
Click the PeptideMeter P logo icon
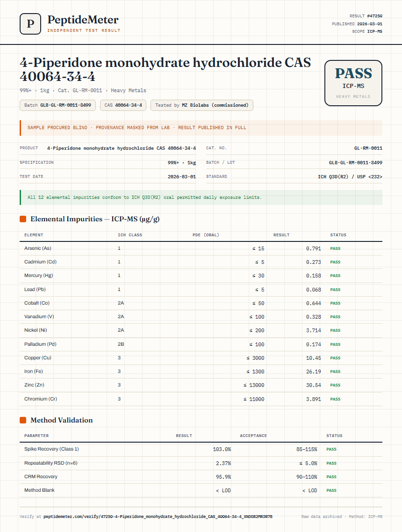30,24
